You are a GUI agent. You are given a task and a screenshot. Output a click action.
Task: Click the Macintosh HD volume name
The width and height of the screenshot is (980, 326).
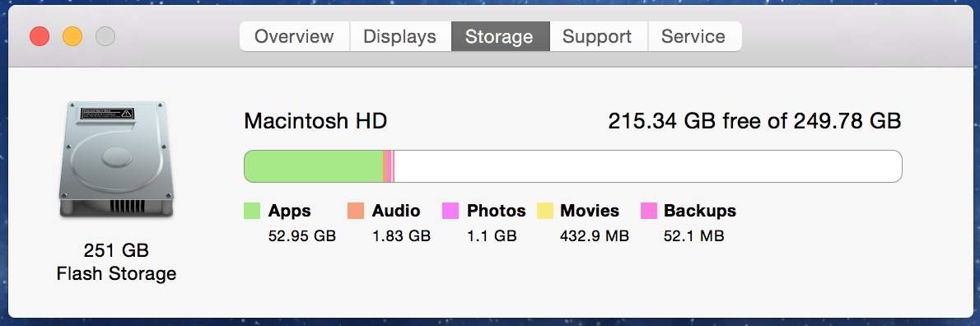tap(315, 120)
